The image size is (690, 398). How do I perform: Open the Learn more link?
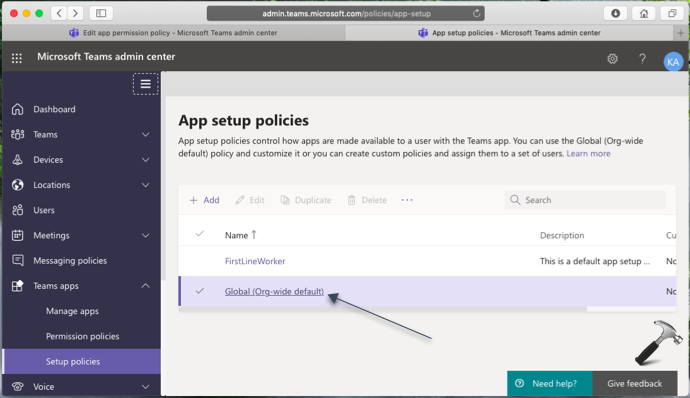point(588,154)
